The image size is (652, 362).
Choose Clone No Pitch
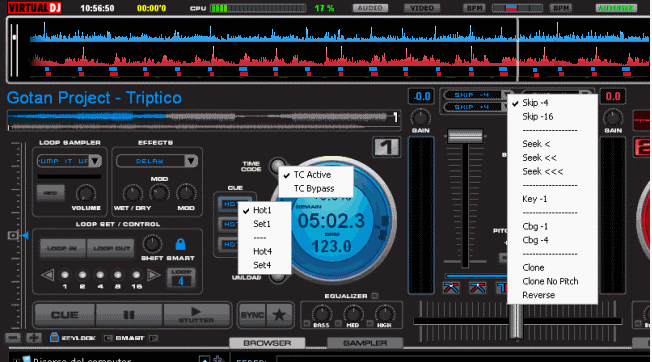coord(550,281)
